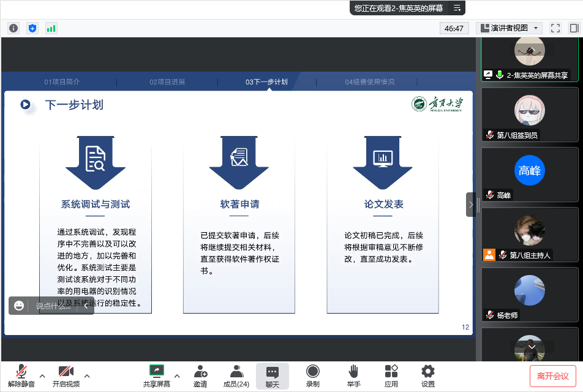583x392 pixels.
Task: Collapse the floating chat bar arrow
Action: 86,306
